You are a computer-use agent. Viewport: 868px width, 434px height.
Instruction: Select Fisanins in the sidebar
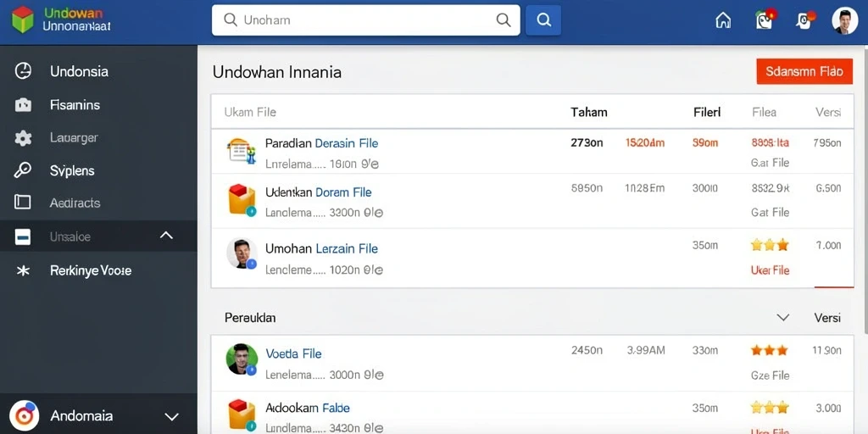coord(75,104)
